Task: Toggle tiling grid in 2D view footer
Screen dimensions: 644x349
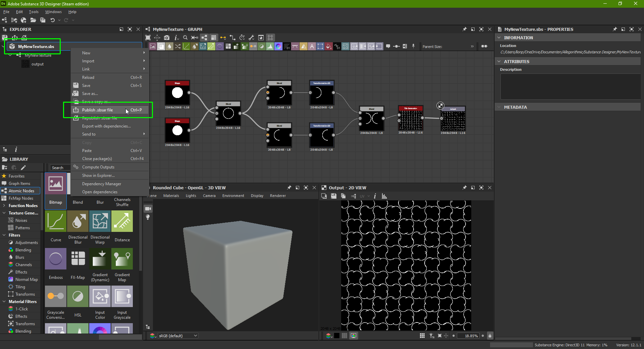Action: point(422,336)
